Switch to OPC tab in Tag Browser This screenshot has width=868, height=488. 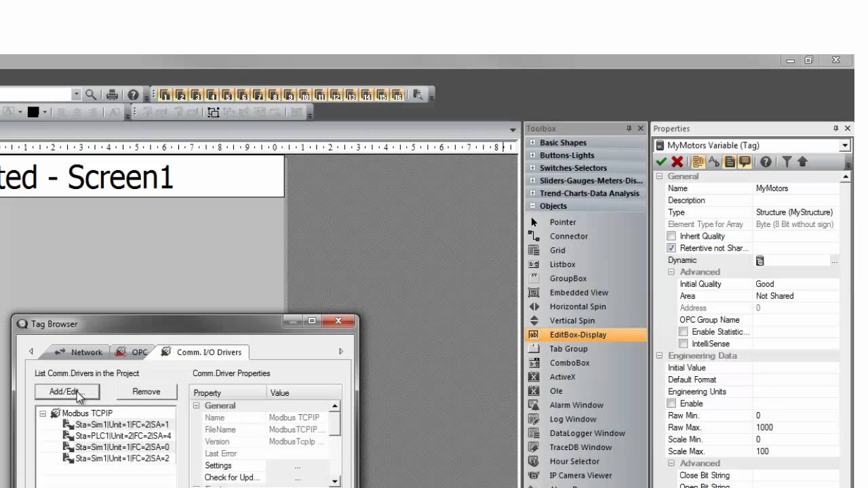click(132, 352)
